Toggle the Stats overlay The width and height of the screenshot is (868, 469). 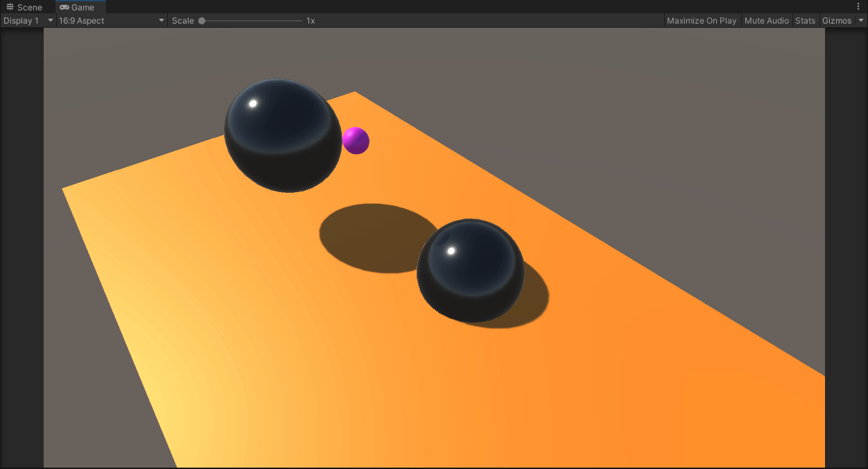coord(806,20)
